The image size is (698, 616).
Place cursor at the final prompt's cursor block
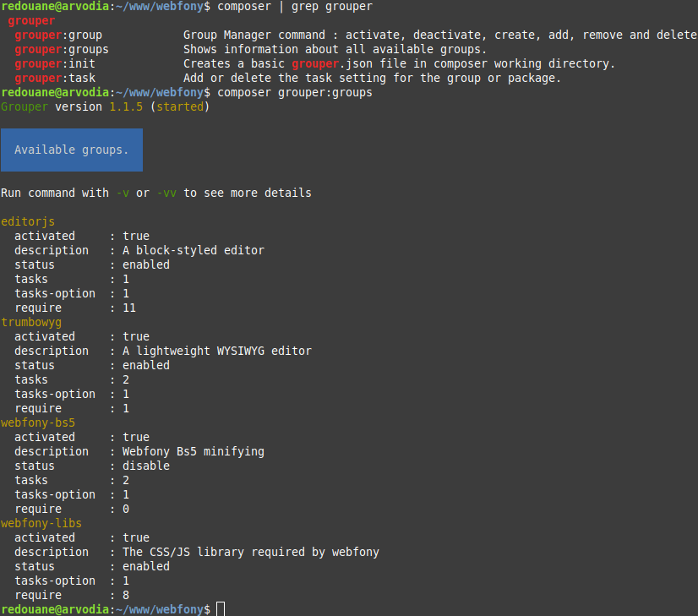pos(221,609)
